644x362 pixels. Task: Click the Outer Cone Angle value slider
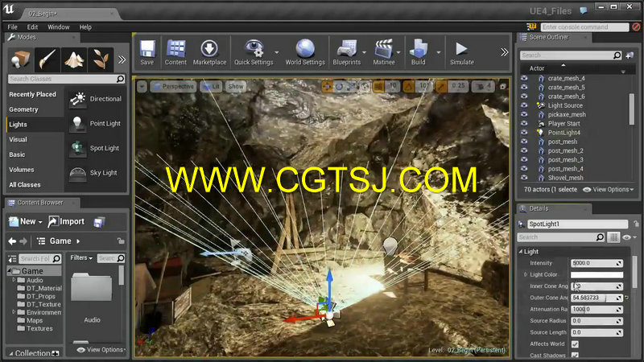coord(597,298)
